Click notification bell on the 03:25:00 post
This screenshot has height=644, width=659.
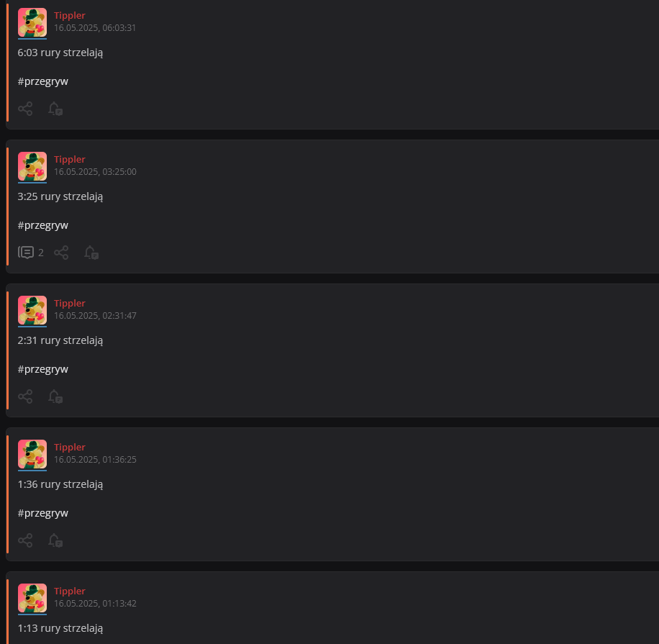coord(91,253)
